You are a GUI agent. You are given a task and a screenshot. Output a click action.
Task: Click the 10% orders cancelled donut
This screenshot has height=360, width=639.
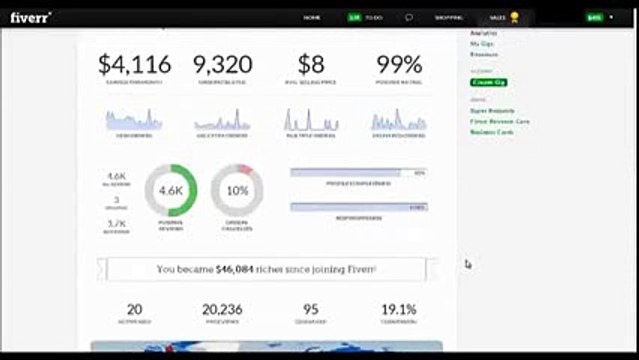point(237,190)
